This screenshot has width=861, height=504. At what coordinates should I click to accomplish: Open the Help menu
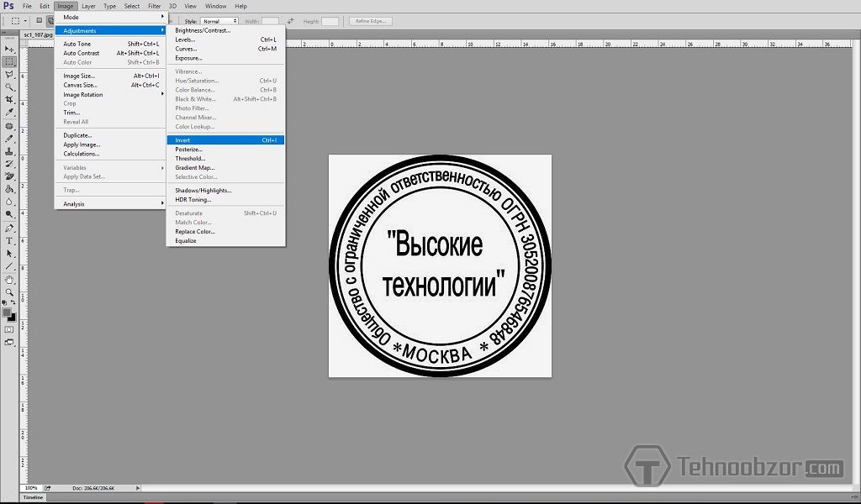click(240, 6)
